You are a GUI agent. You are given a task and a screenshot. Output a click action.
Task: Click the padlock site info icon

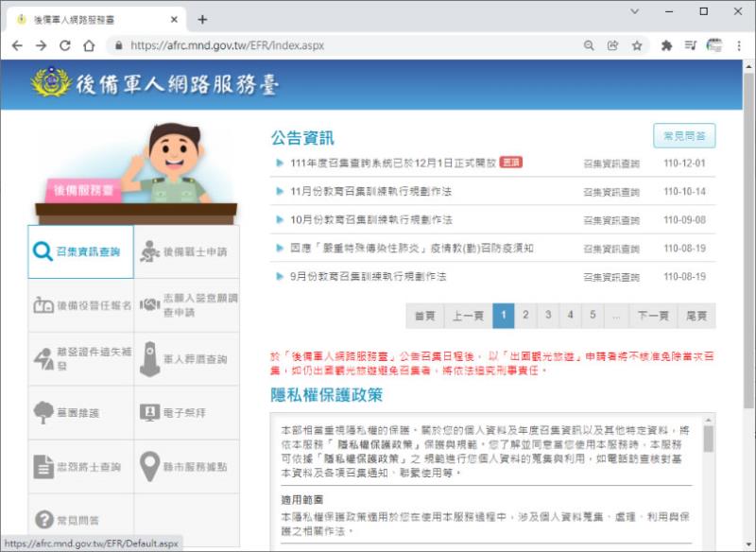click(x=119, y=45)
